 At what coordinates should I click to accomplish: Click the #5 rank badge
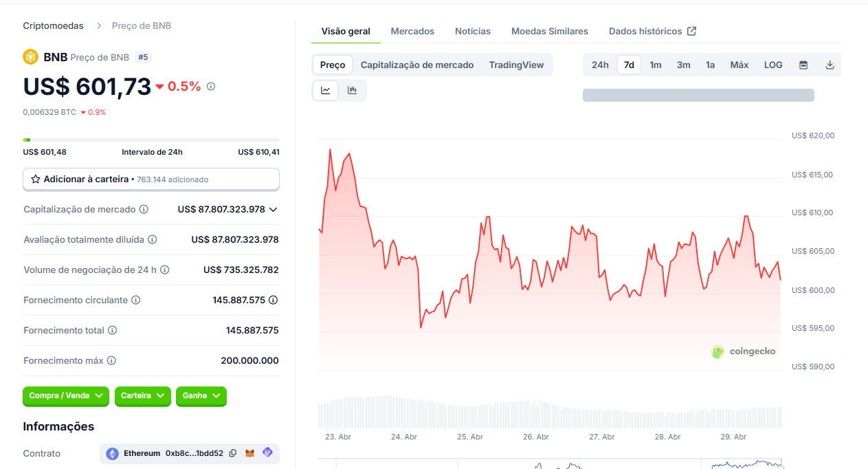143,57
